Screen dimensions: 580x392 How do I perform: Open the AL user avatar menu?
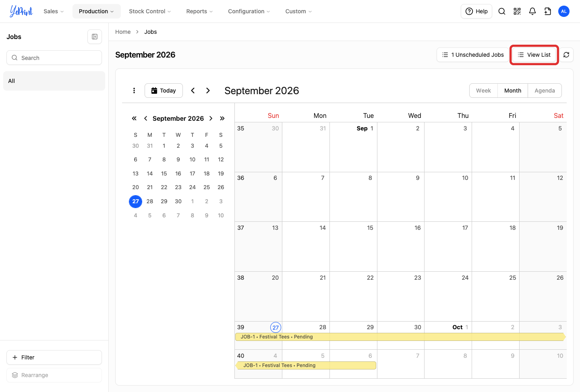tap(564, 11)
